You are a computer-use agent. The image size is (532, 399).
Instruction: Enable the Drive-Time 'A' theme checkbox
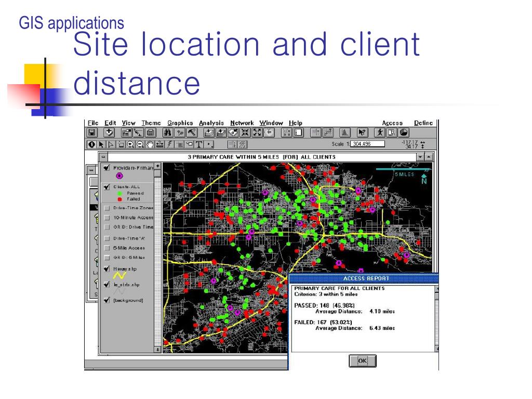[x=107, y=238]
